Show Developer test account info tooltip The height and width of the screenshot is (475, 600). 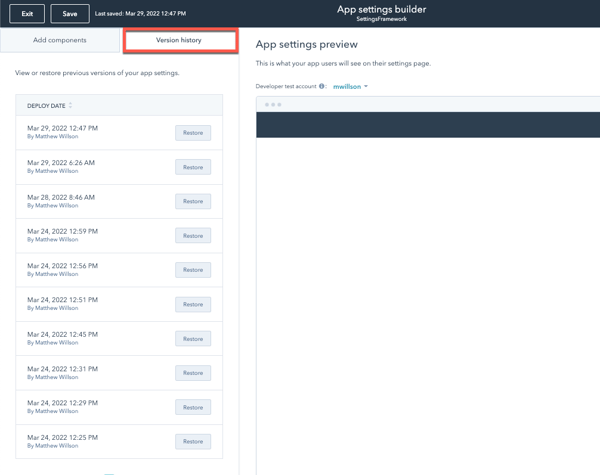321,86
